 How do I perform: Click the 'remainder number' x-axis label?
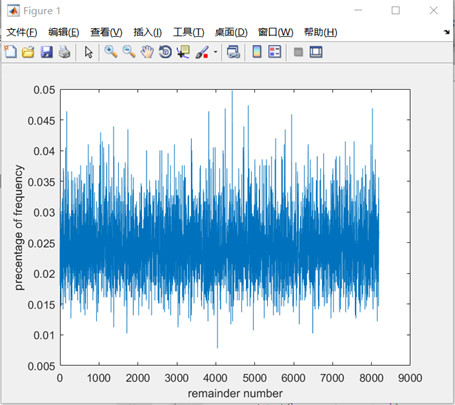tap(235, 393)
